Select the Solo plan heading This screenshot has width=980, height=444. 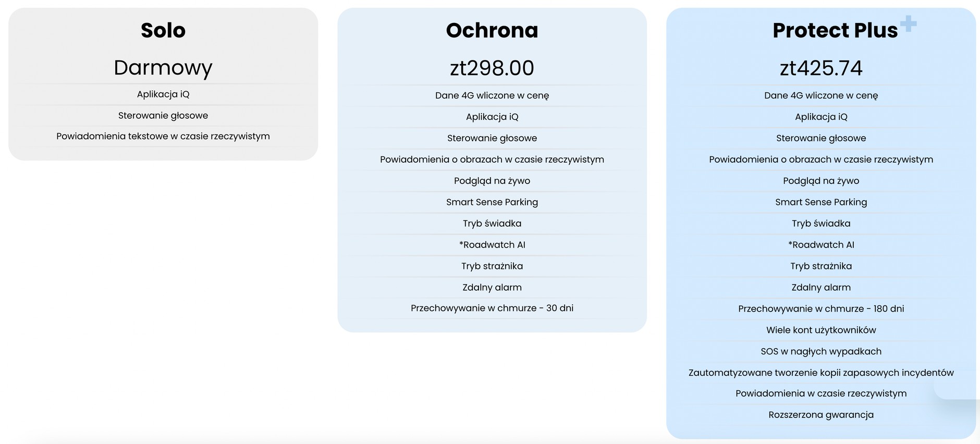tap(163, 30)
